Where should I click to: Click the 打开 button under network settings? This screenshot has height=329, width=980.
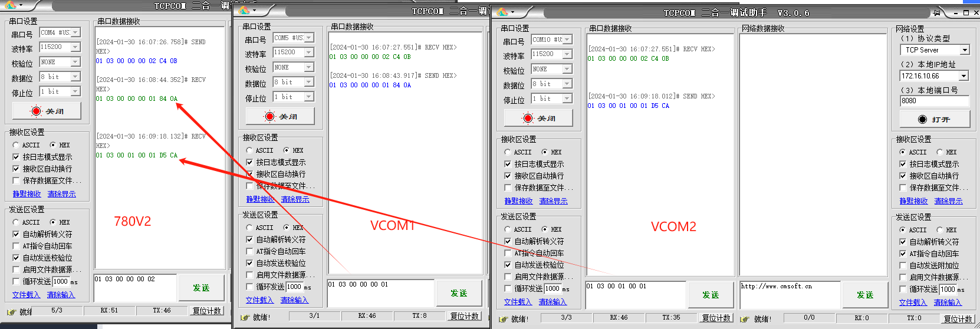935,119
